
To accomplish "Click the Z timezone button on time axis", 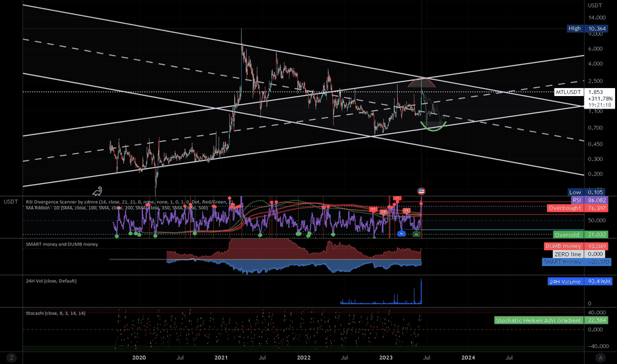I will 11,357.
